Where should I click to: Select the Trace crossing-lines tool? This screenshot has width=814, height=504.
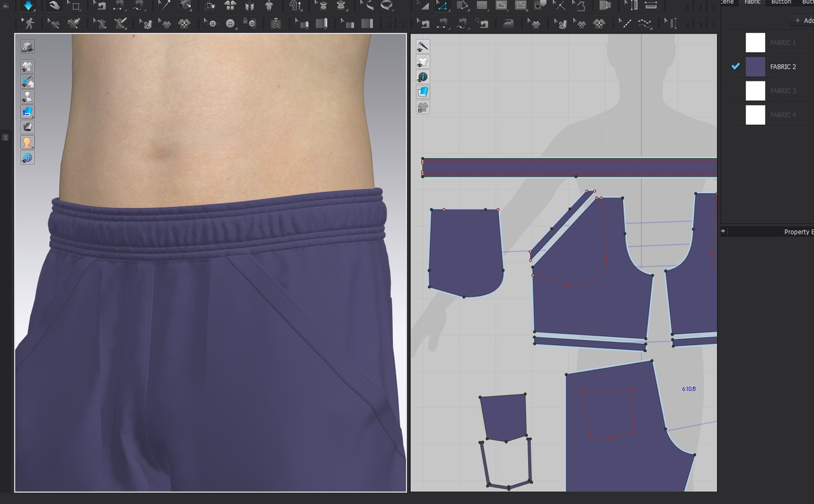[560, 6]
